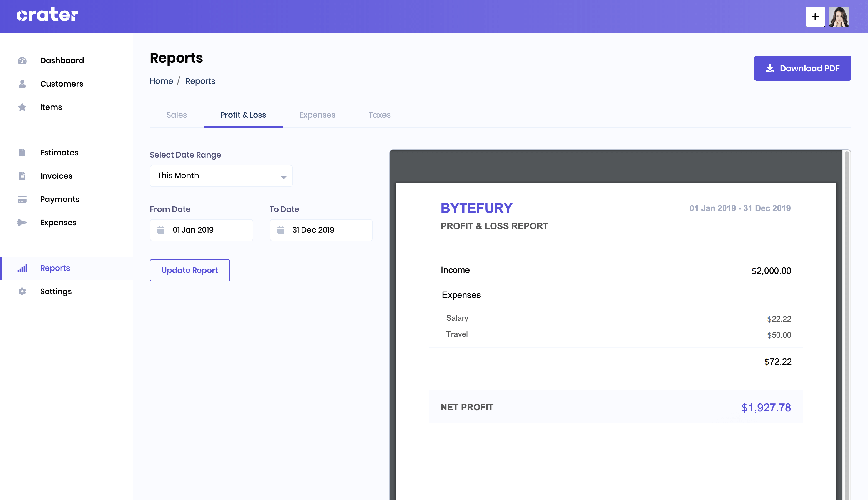The height and width of the screenshot is (500, 868).
Task: Click the Estimates icon in sidebar
Action: (21, 153)
